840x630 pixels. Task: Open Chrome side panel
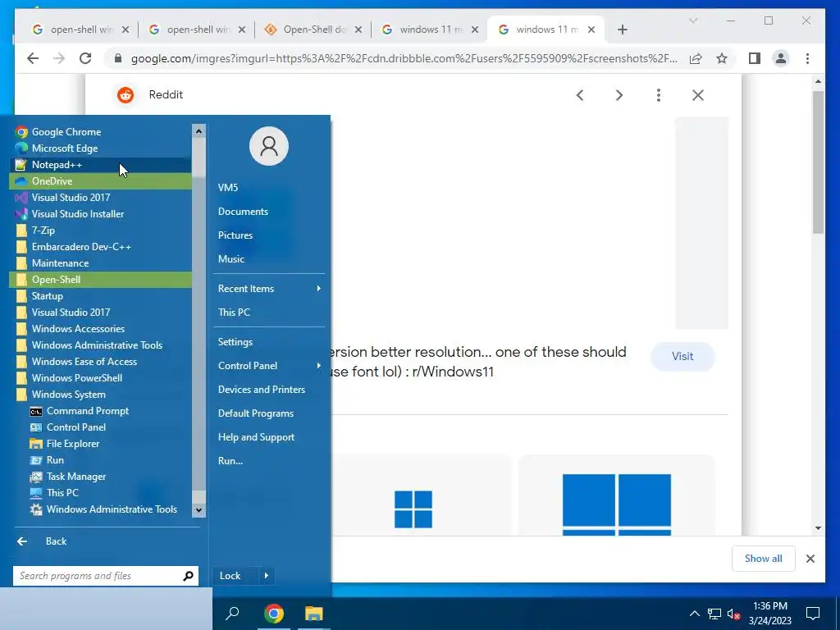pyautogui.click(x=755, y=58)
